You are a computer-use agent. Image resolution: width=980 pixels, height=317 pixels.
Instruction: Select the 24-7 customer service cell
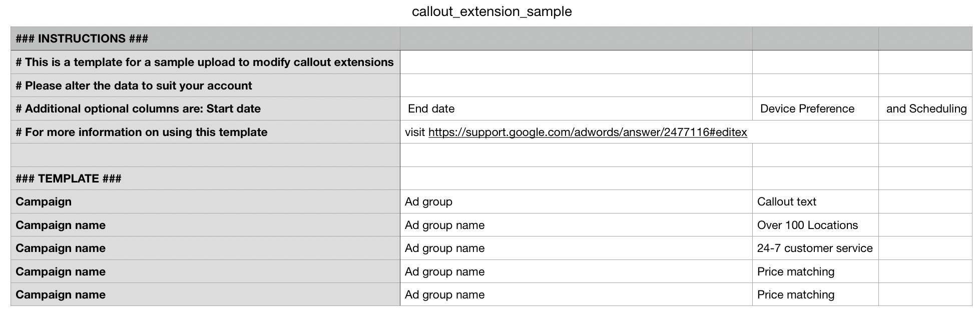pos(814,248)
